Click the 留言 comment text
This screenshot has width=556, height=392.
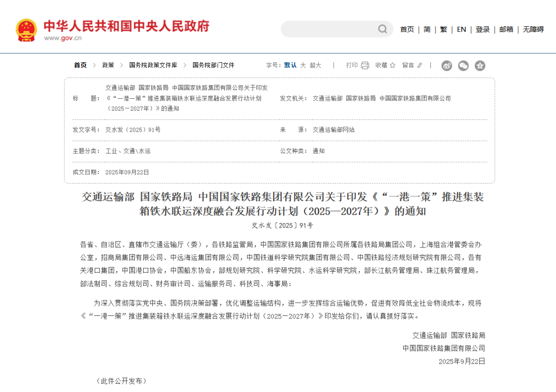pos(408,65)
